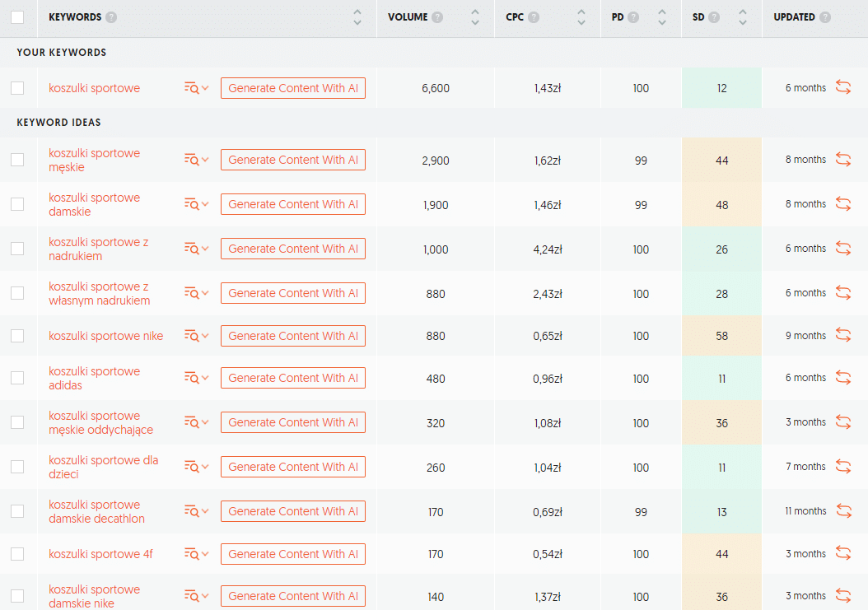Check koszulki sportowe damskie decathlon checkbox
Screen dimensions: 868x610
(17, 511)
